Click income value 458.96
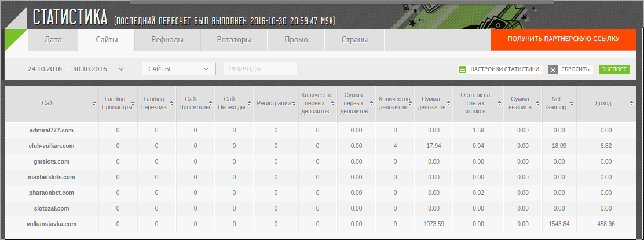This screenshot has height=240, width=644. pyautogui.click(x=606, y=224)
